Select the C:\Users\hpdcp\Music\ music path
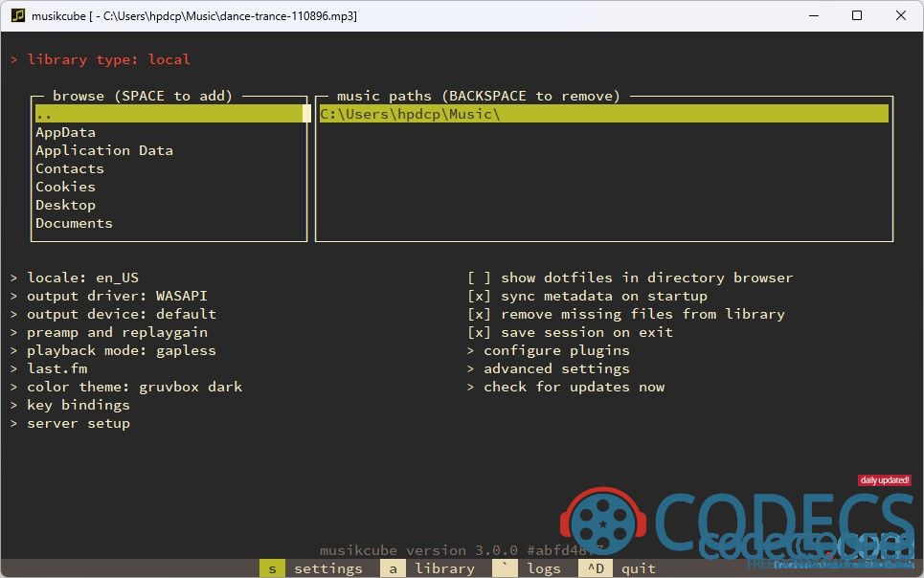 click(x=604, y=114)
